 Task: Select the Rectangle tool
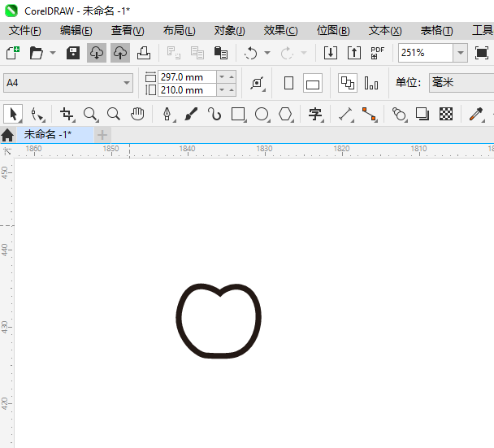[239, 114]
